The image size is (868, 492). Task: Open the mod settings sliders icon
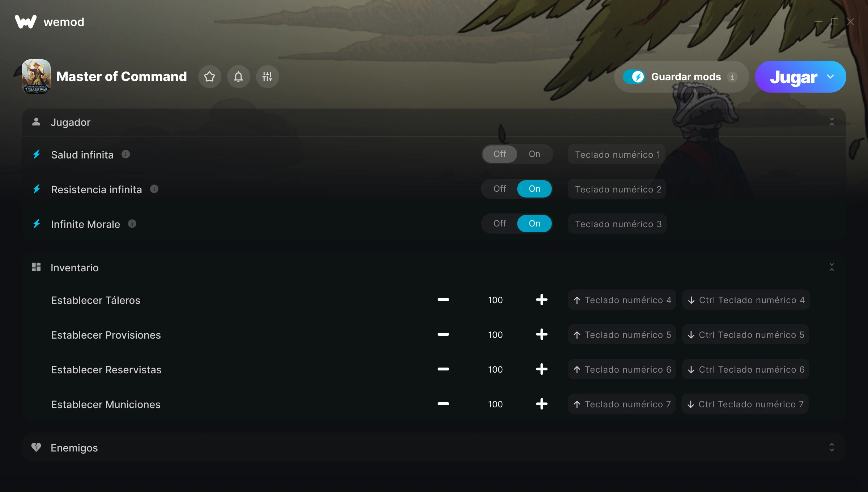[267, 77]
